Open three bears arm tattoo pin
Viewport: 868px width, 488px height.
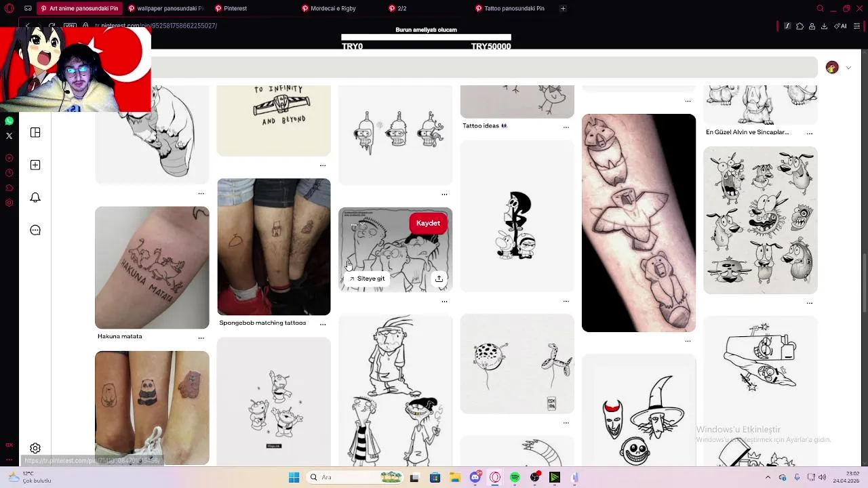[639, 223]
